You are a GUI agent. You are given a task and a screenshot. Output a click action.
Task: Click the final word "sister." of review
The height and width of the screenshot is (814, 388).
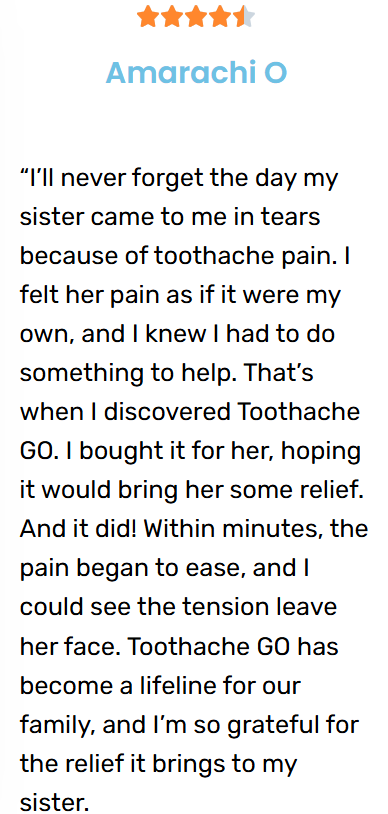click(x=55, y=803)
